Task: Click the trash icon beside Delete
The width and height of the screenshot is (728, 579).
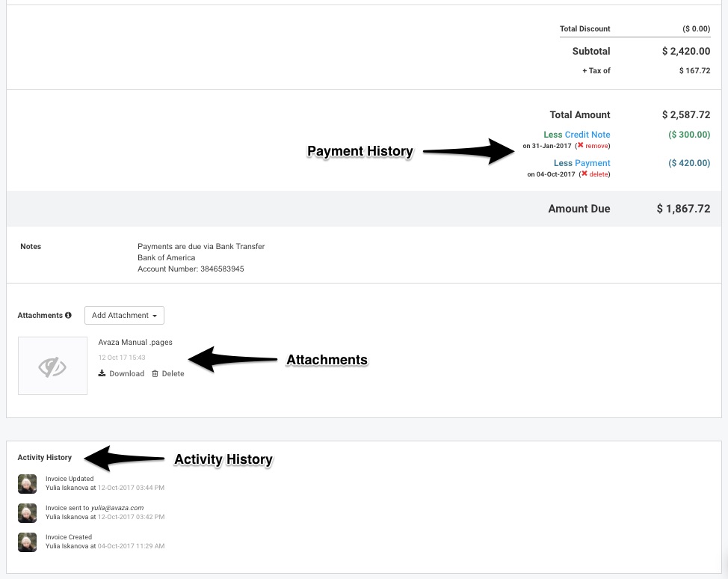Action: 155,373
